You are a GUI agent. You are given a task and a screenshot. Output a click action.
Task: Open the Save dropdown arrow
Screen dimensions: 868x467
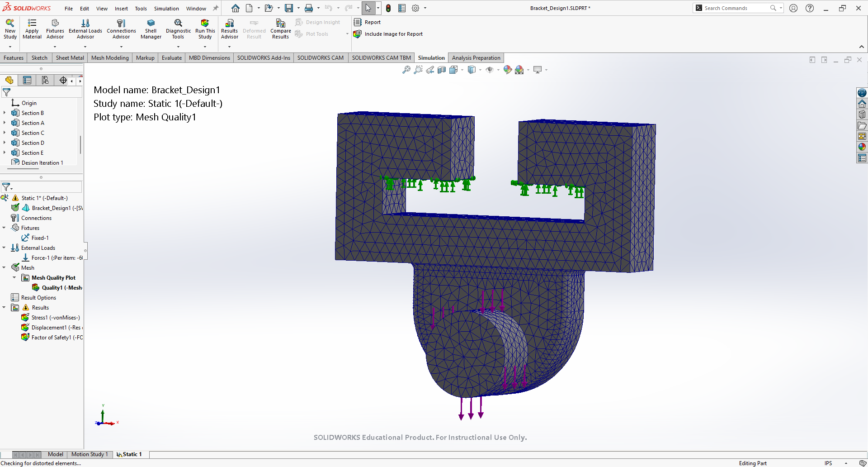pyautogui.click(x=298, y=8)
